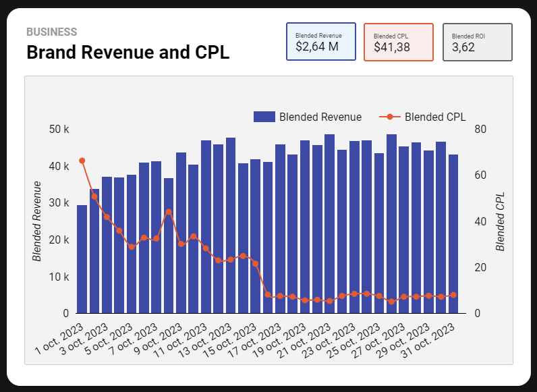
Task: Click the Brand Revenue and CPL title
Action: (128, 53)
